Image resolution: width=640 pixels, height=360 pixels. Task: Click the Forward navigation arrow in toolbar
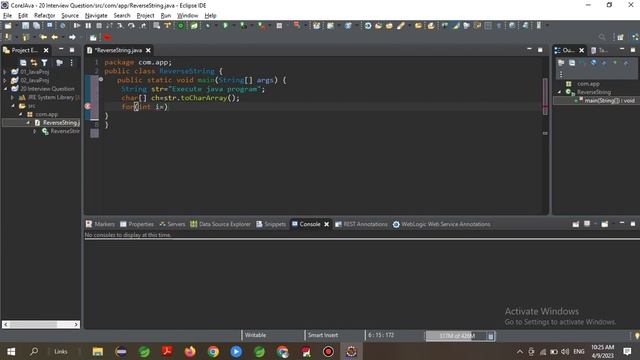[x=72, y=37]
